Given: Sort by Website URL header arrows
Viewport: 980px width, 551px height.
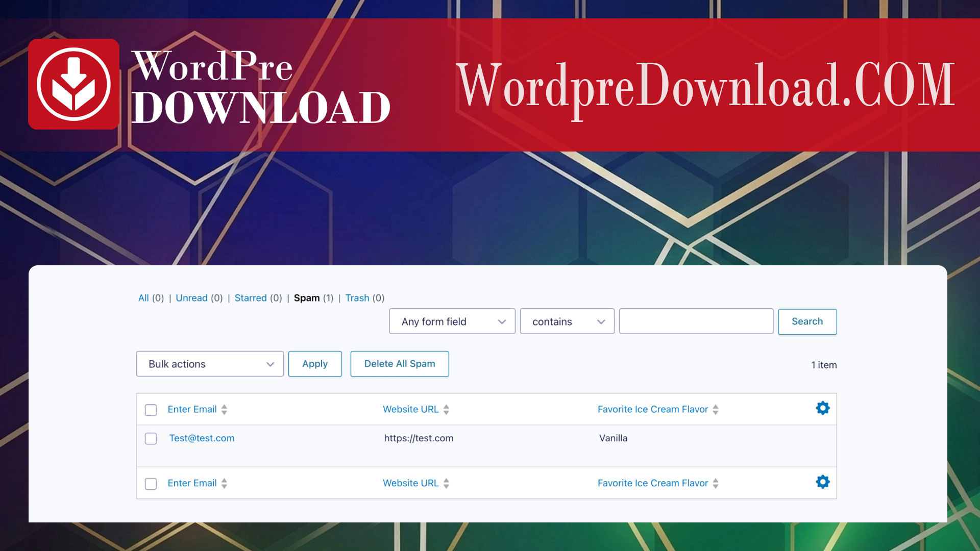Looking at the screenshot, I should click(446, 410).
